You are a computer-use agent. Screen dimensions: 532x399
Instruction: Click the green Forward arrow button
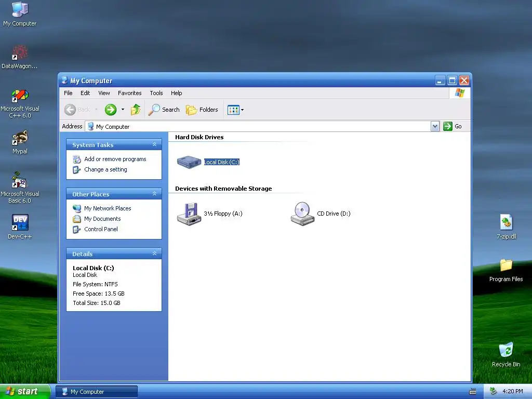[111, 110]
